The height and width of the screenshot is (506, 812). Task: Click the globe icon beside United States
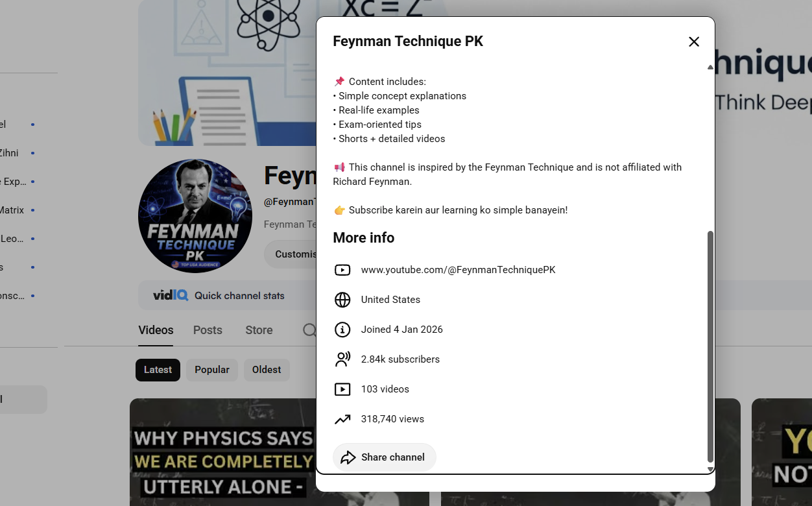coord(342,300)
